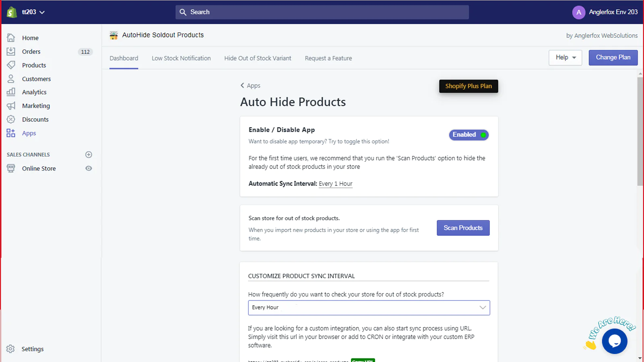Click the AutoHide Soldout Products app icon
This screenshot has height=362, width=644.
(x=114, y=35)
